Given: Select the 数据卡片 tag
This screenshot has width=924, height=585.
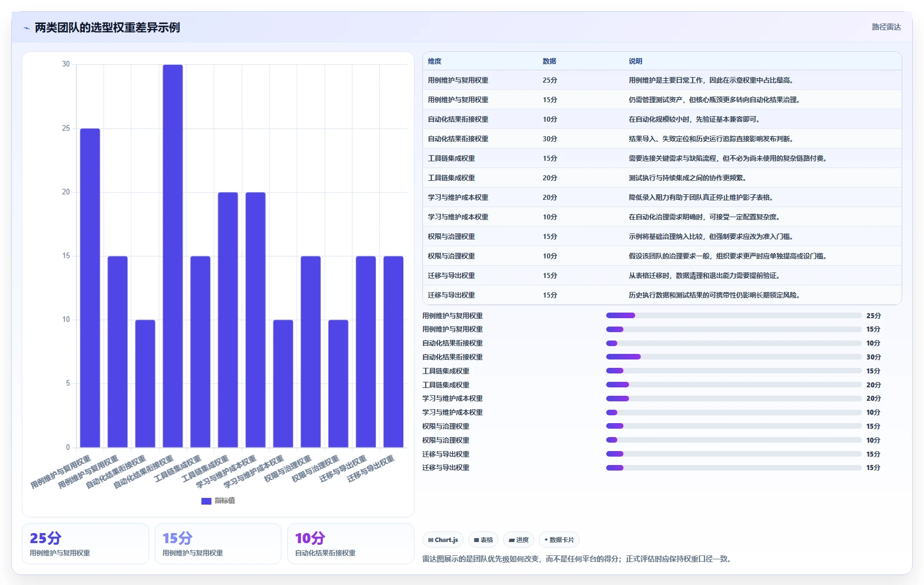Looking at the screenshot, I should (x=559, y=540).
